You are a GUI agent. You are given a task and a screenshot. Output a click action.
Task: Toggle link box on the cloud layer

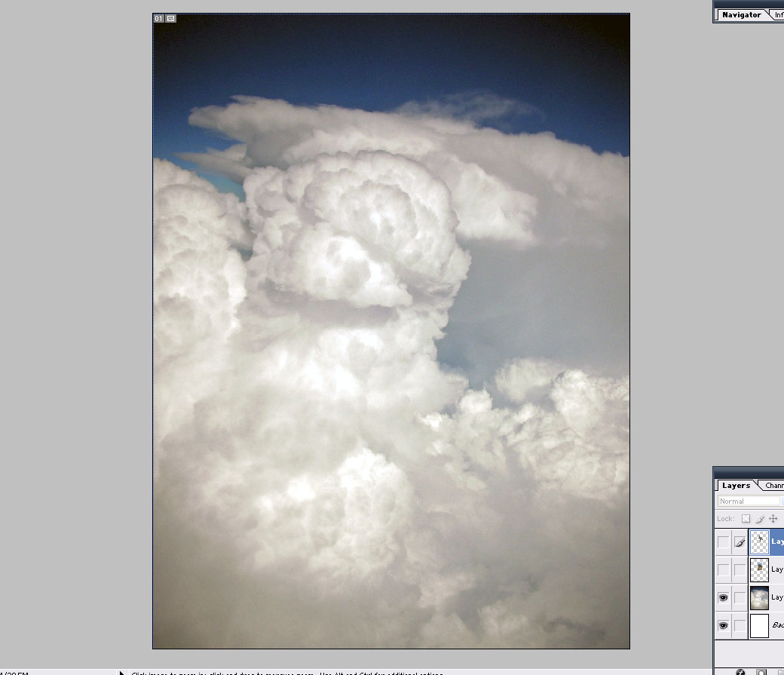[740, 597]
